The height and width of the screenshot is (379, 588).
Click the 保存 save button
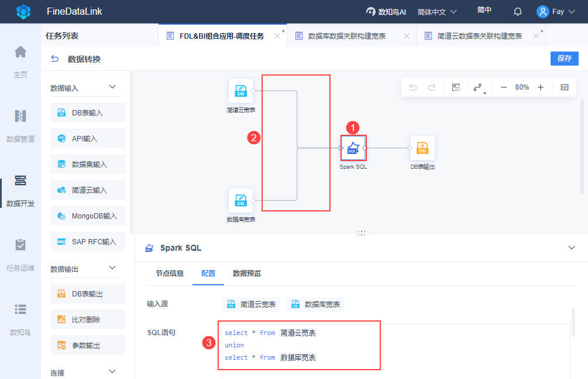[565, 59]
